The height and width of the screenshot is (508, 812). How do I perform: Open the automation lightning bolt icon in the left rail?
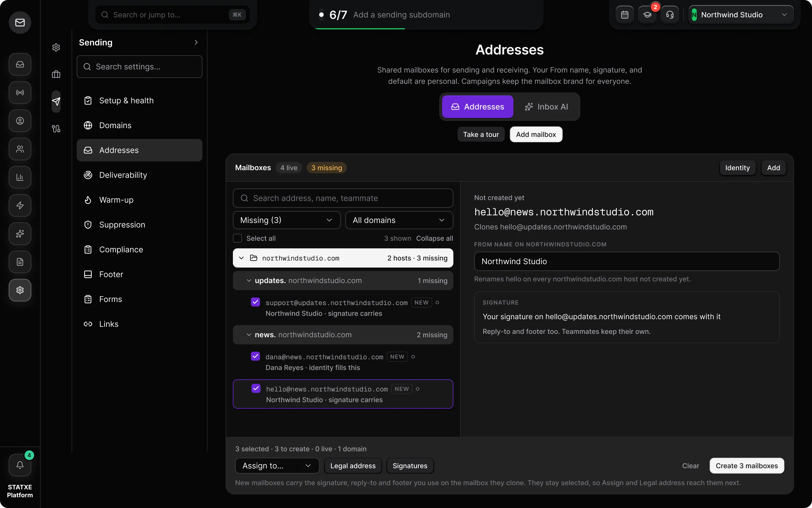[20, 205]
